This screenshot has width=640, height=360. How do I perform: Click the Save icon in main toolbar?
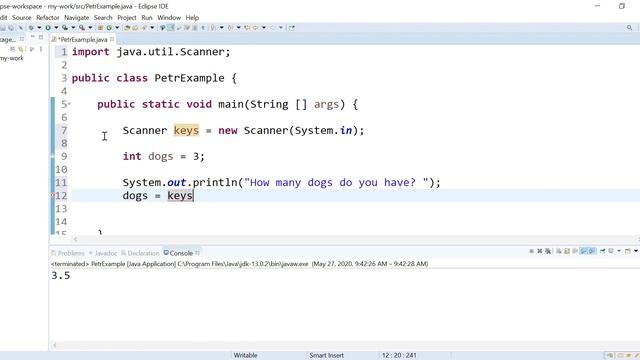[x=2, y=28]
